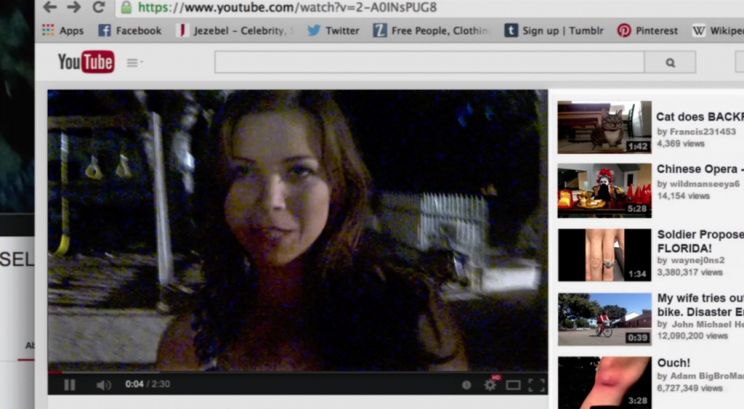Toggle theater mode on player

coord(513,384)
